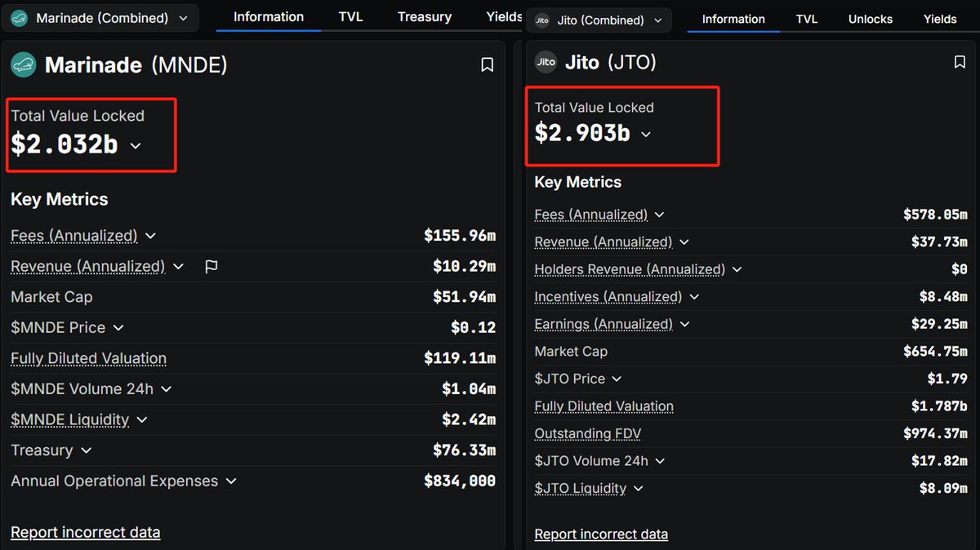Expand the $JTO Price details

[x=617, y=379]
